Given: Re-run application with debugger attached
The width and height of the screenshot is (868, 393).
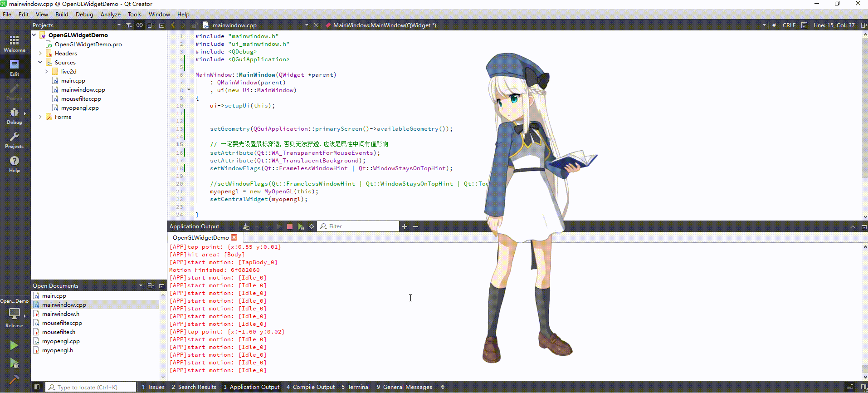Looking at the screenshot, I should pos(301,226).
